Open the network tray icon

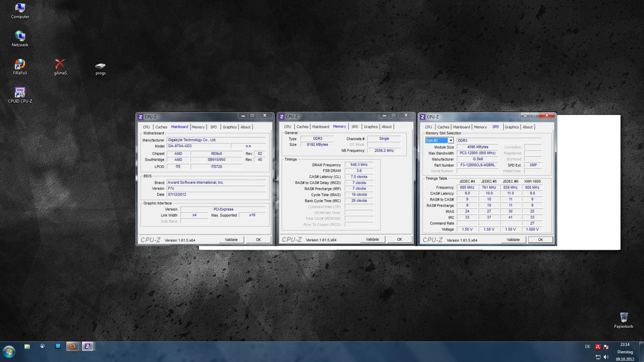click(x=598, y=357)
